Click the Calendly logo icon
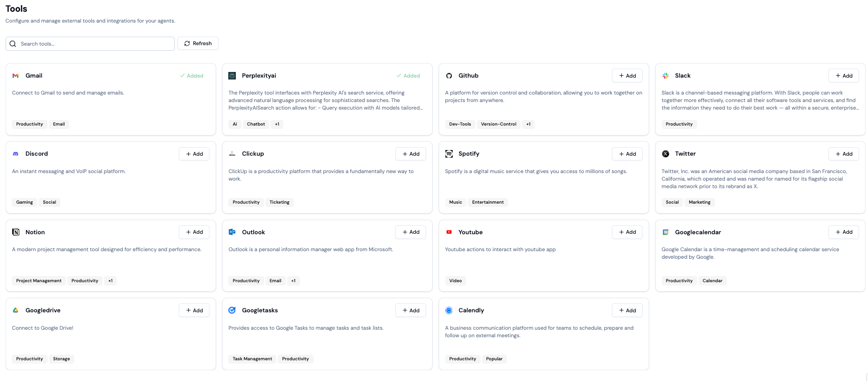This screenshot has width=868, height=381. [449, 310]
